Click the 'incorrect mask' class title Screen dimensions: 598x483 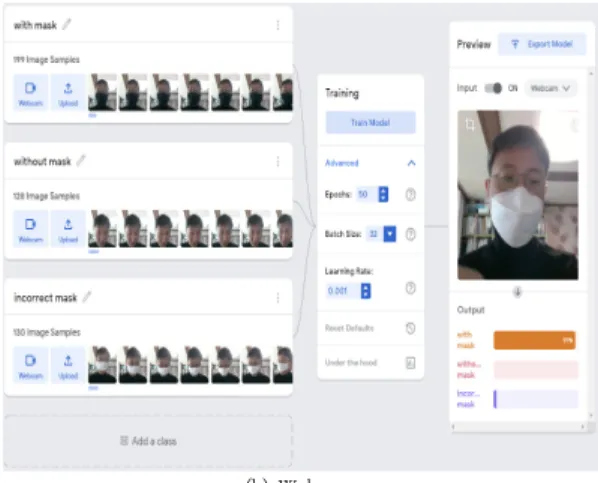(x=45, y=298)
